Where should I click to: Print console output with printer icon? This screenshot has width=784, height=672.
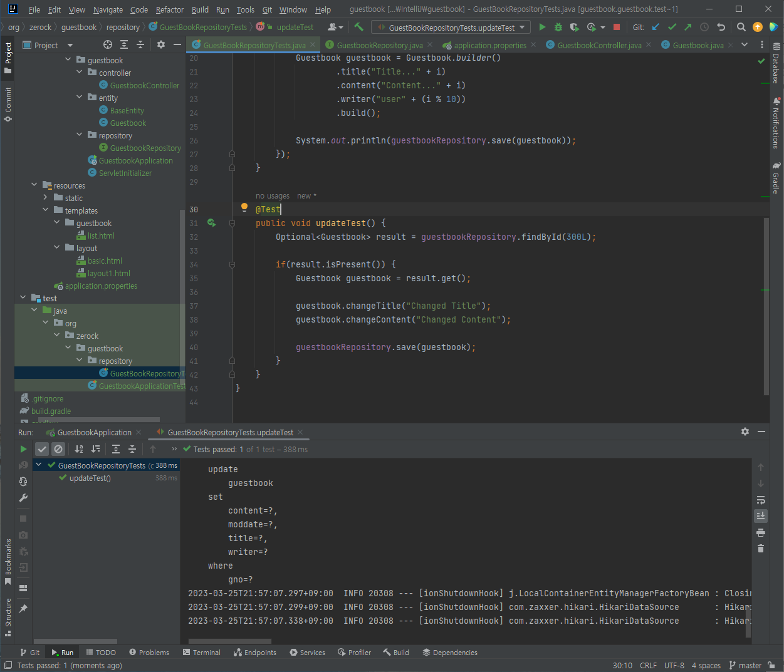tap(761, 532)
